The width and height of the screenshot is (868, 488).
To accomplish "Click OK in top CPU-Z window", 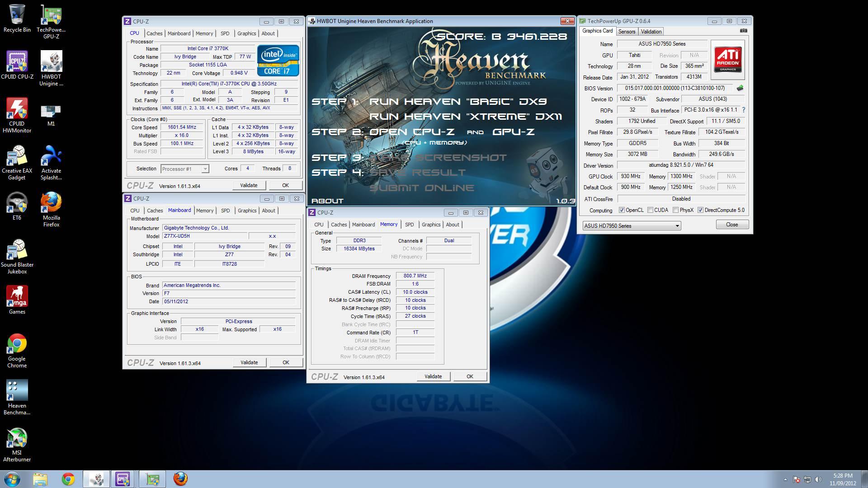I will coord(285,185).
